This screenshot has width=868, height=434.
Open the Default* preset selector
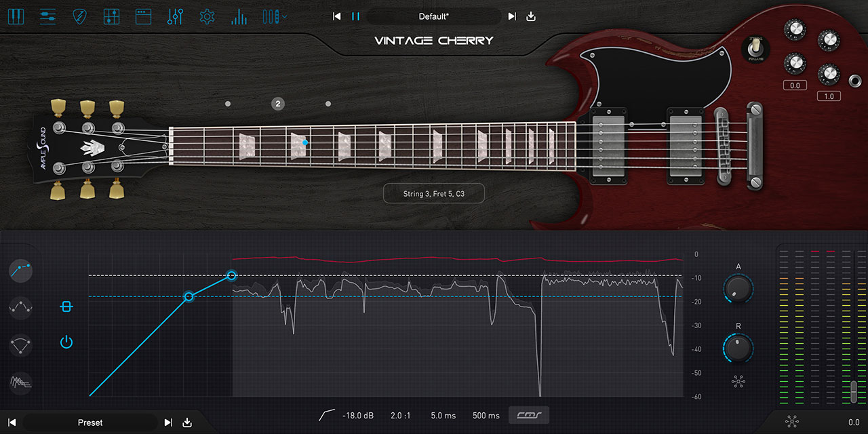pos(433,16)
